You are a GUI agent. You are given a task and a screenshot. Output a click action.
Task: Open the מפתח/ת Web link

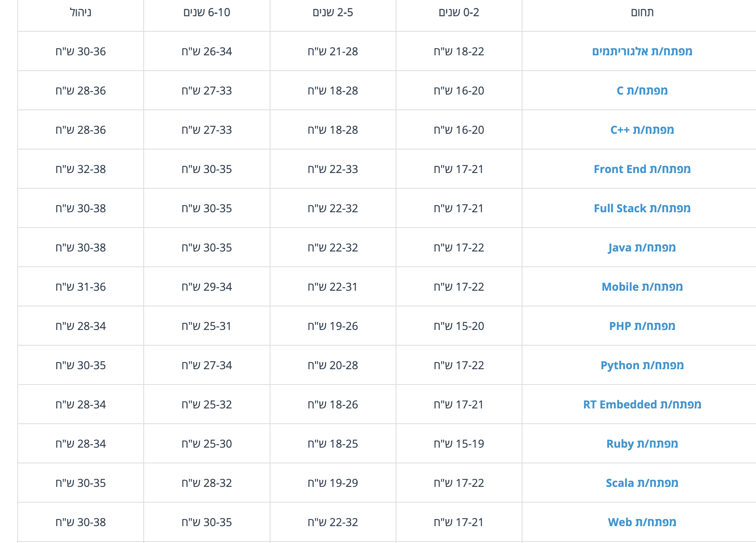coord(642,522)
